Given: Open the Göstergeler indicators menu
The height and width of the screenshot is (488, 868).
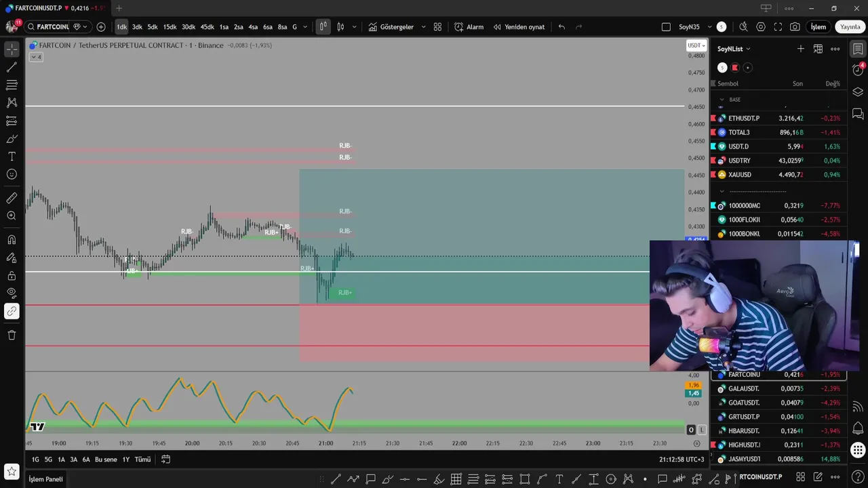Looking at the screenshot, I should (391, 27).
